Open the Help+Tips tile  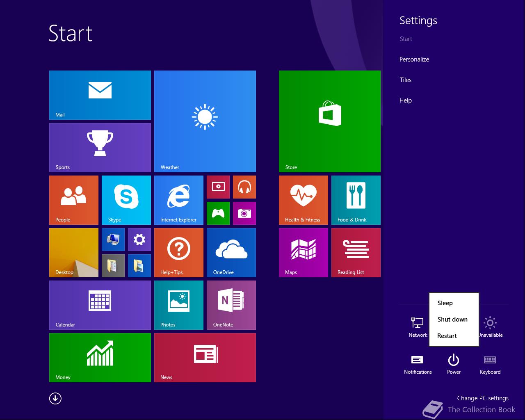coord(179,253)
